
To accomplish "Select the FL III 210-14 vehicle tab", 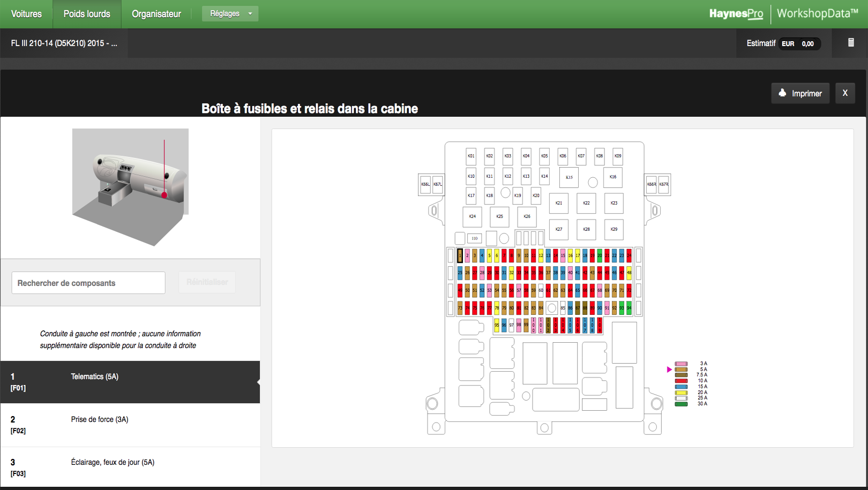I will [64, 43].
